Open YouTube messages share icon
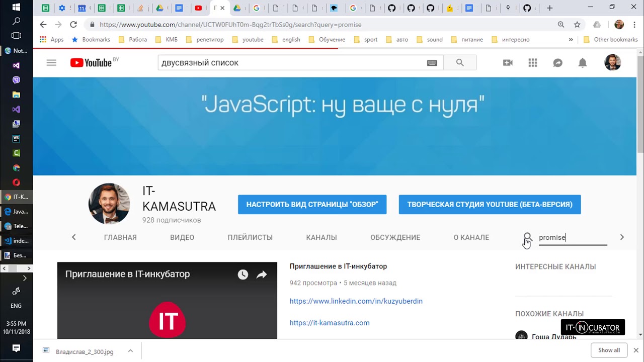The image size is (644, 362). (x=557, y=63)
